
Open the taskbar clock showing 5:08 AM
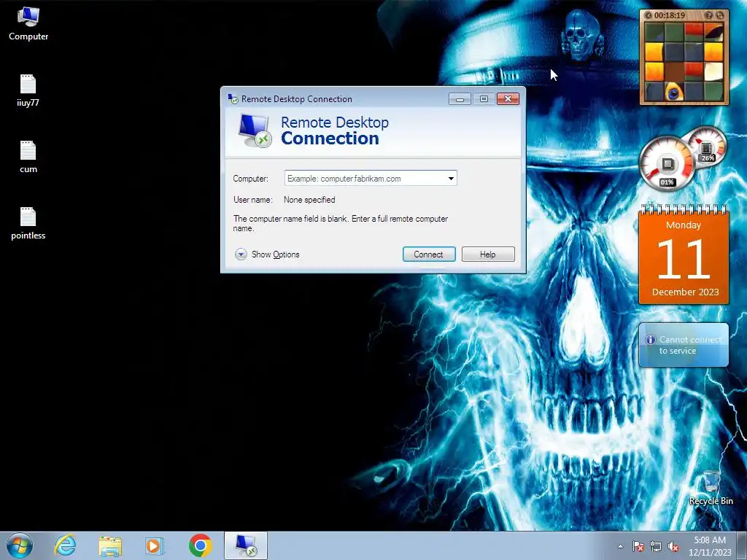click(x=710, y=545)
